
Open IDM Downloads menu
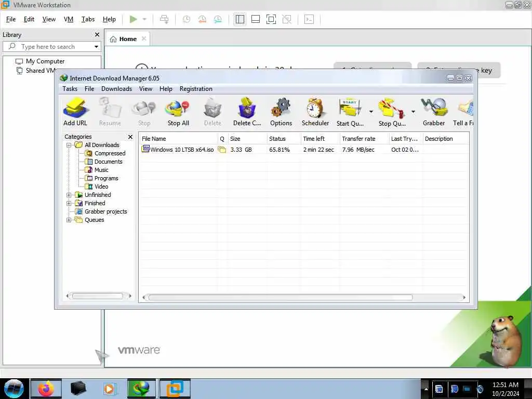coord(116,89)
